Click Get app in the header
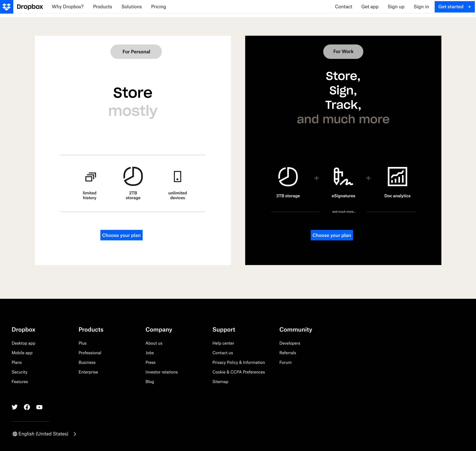The height and width of the screenshot is (451, 476). [370, 7]
